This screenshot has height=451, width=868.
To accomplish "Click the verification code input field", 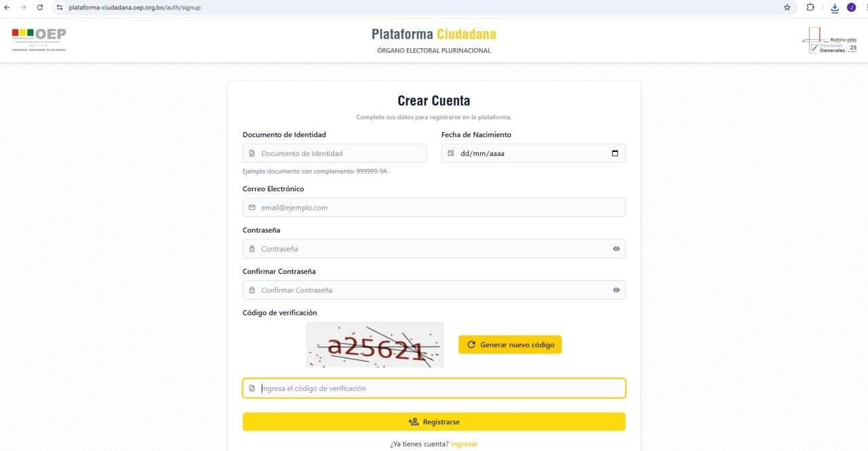I will coord(434,389).
